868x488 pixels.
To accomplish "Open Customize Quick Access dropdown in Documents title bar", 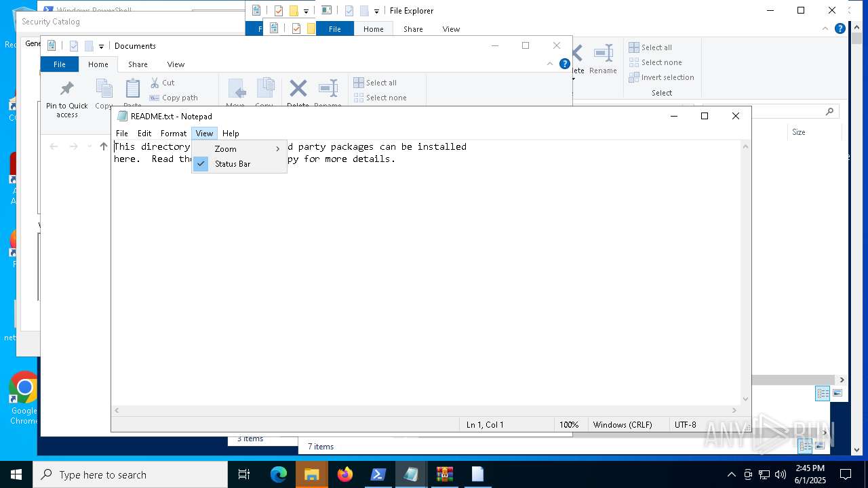I will (101, 46).
